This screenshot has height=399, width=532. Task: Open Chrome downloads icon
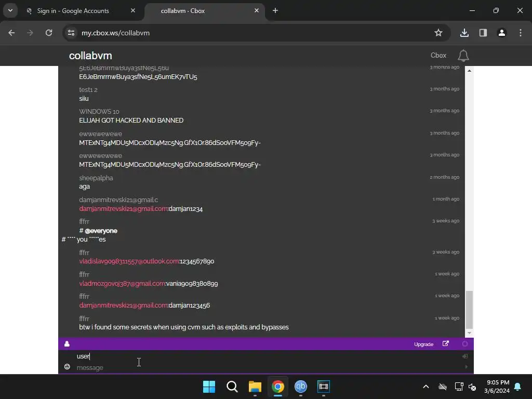point(464,33)
